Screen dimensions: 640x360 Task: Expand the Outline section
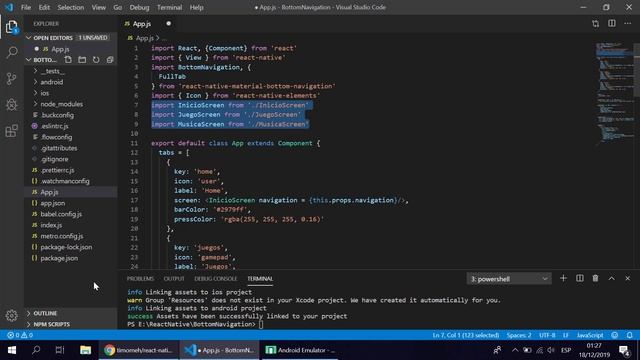[x=71, y=313]
